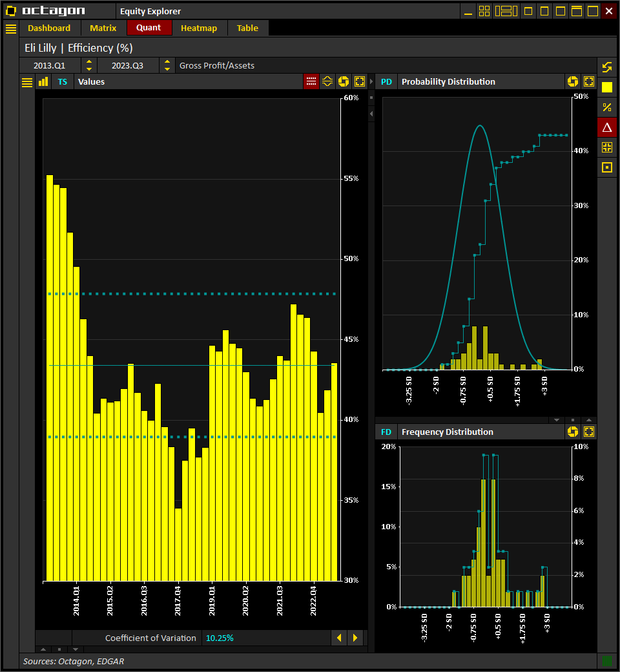Select the four-grid window layout icon
The height and width of the screenshot is (672, 620).
(x=484, y=11)
